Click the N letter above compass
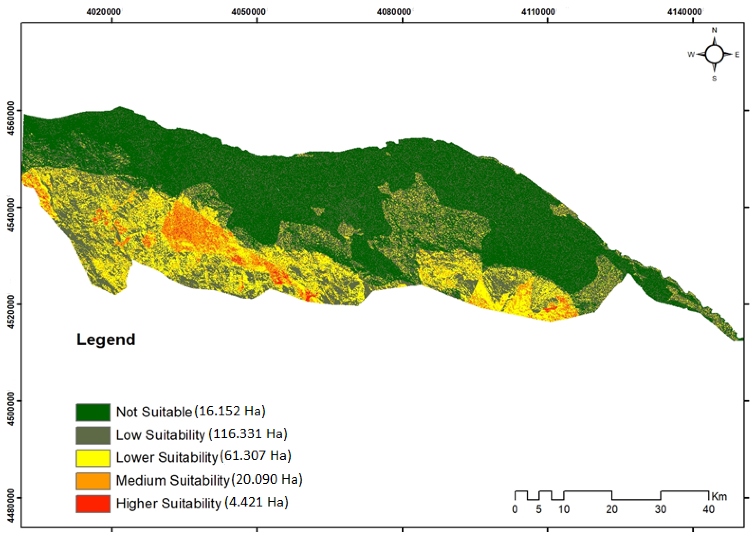The image size is (756, 541). coord(714,31)
